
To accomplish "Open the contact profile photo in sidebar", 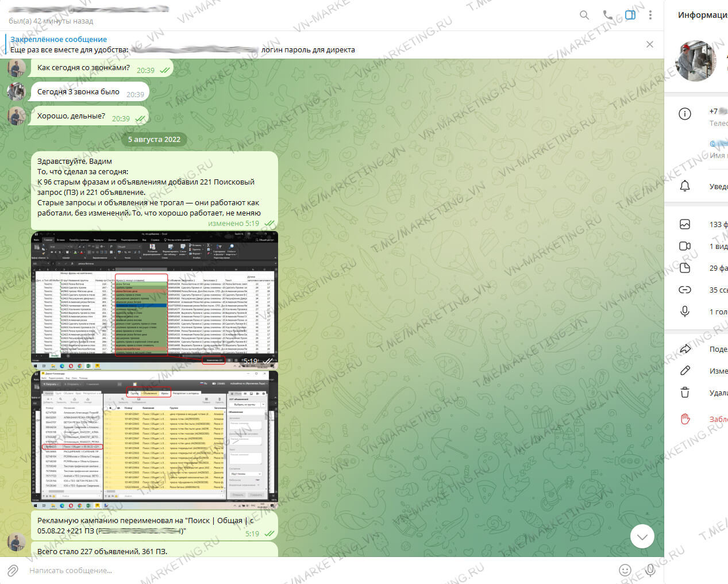I will click(696, 61).
